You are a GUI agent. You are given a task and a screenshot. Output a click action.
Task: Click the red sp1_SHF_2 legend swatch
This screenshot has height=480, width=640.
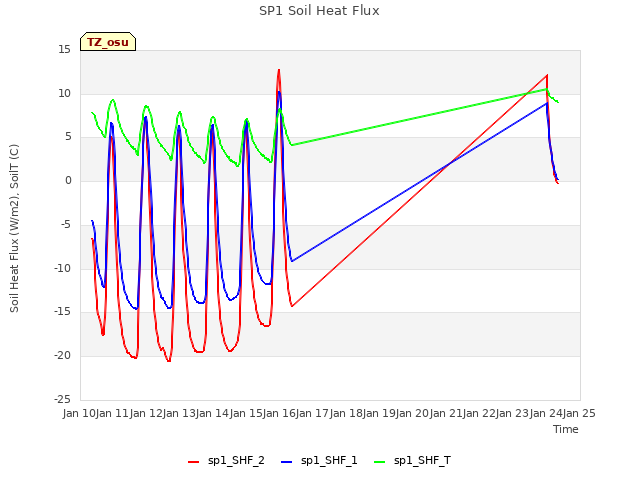click(x=193, y=462)
